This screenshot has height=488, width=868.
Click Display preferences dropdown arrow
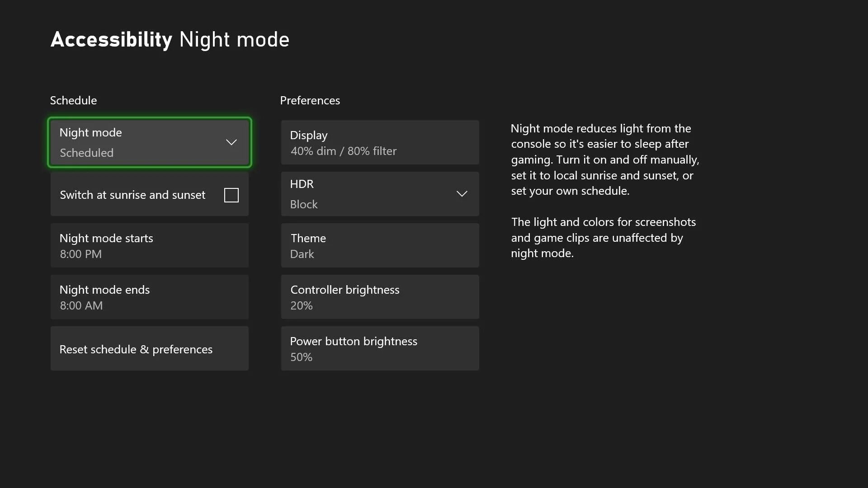tap(462, 142)
